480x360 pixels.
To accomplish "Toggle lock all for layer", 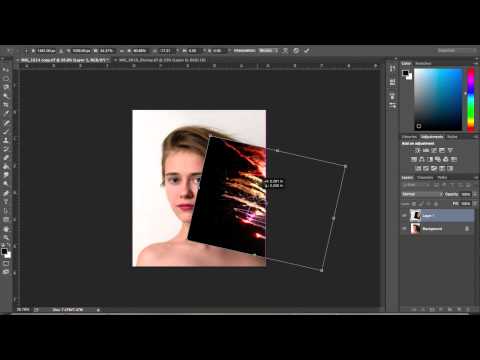I will pyautogui.click(x=436, y=204).
